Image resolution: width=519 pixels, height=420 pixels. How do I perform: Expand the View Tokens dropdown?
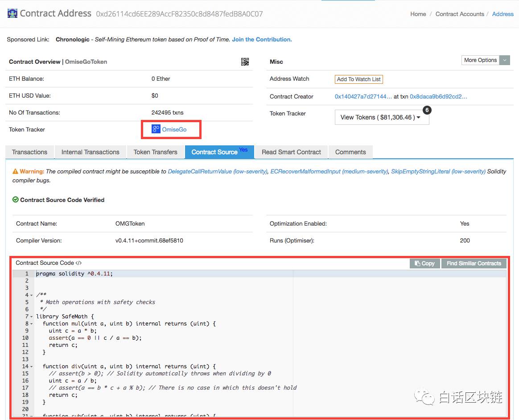[x=382, y=118]
